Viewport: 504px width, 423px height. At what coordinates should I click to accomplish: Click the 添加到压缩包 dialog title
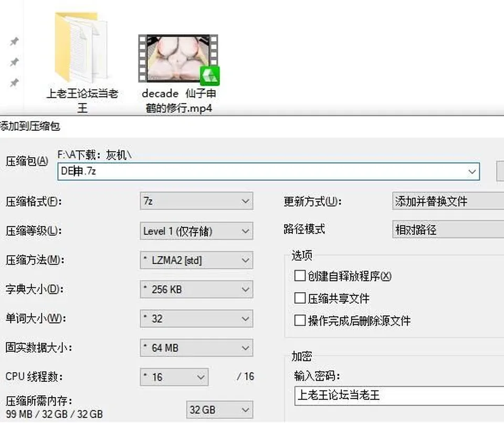tap(29, 126)
